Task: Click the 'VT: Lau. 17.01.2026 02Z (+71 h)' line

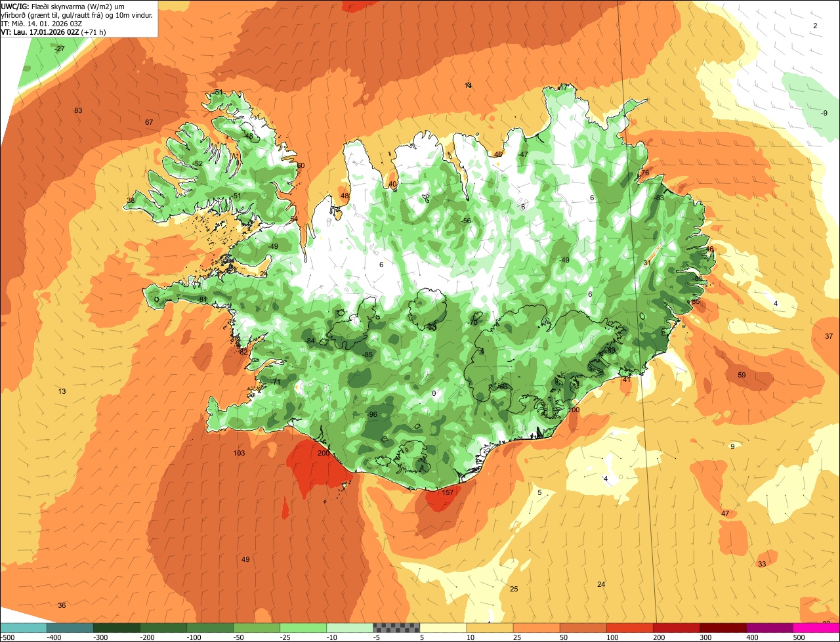Action: [x=53, y=32]
